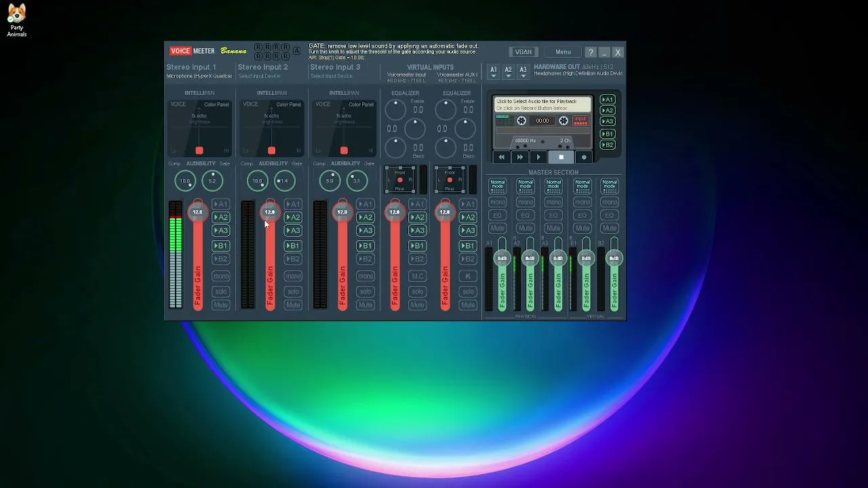
Task: Mute master bus B2
Action: pyautogui.click(x=610, y=228)
